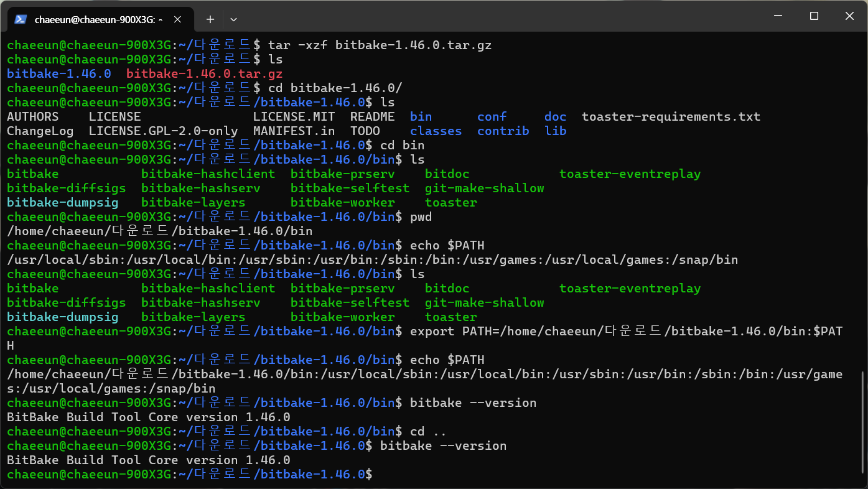This screenshot has height=489, width=868.
Task: Click the blue contrib directory name
Action: 503,131
